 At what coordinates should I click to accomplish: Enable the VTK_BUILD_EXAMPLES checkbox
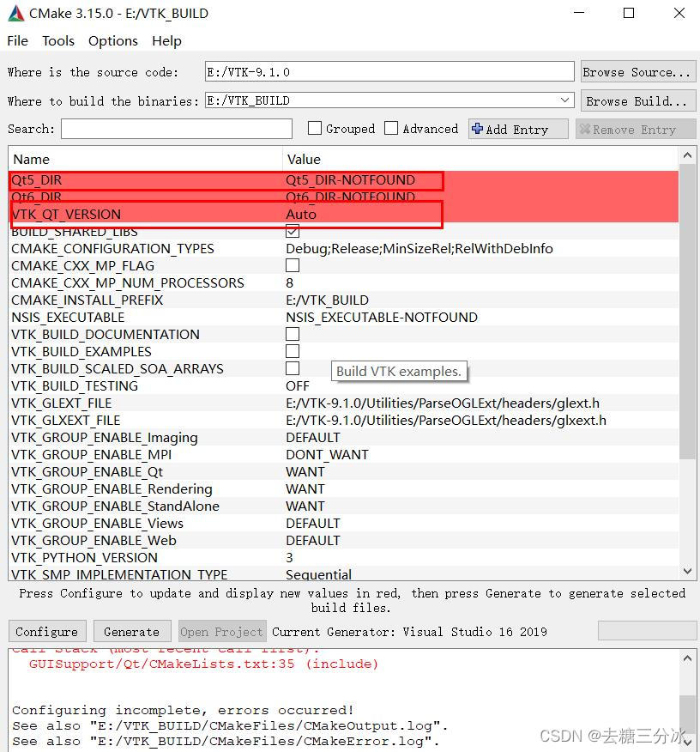(x=293, y=352)
